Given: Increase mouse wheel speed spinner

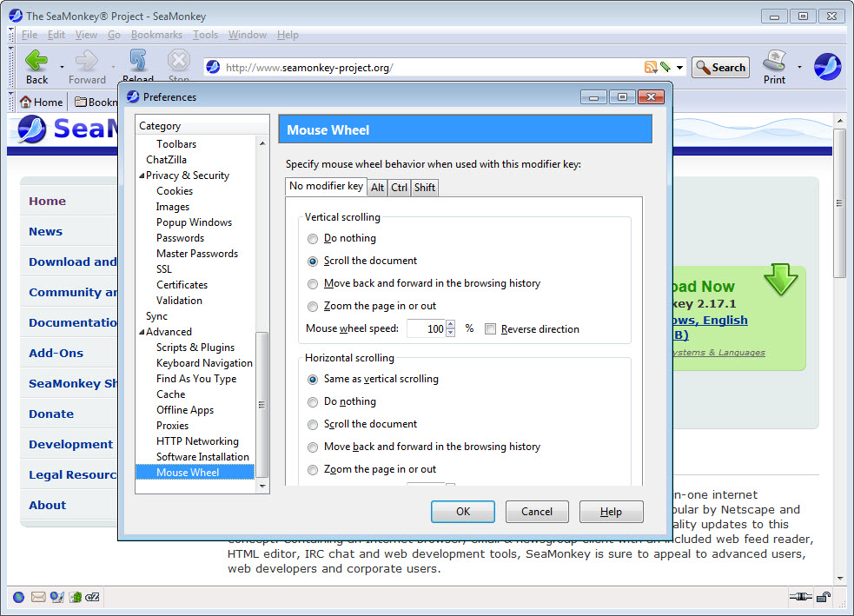Looking at the screenshot, I should coord(450,325).
